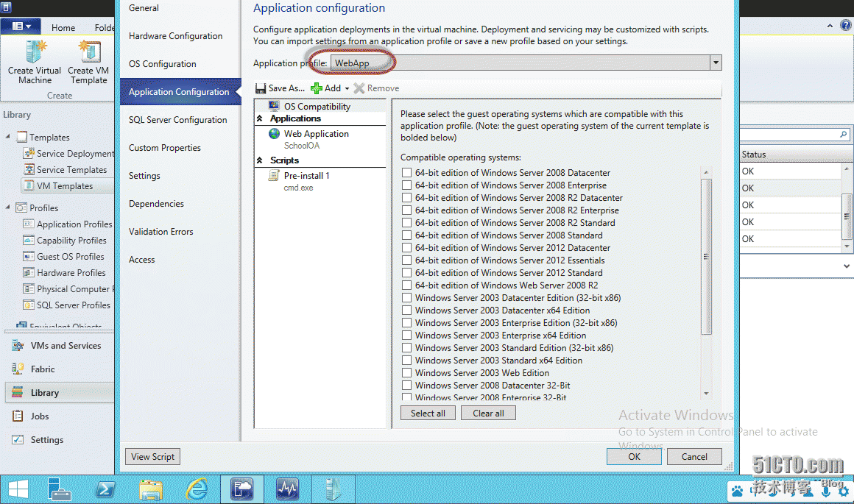Screen dimensions: 854x504
Task: Click the green Add plus icon
Action: (317, 88)
